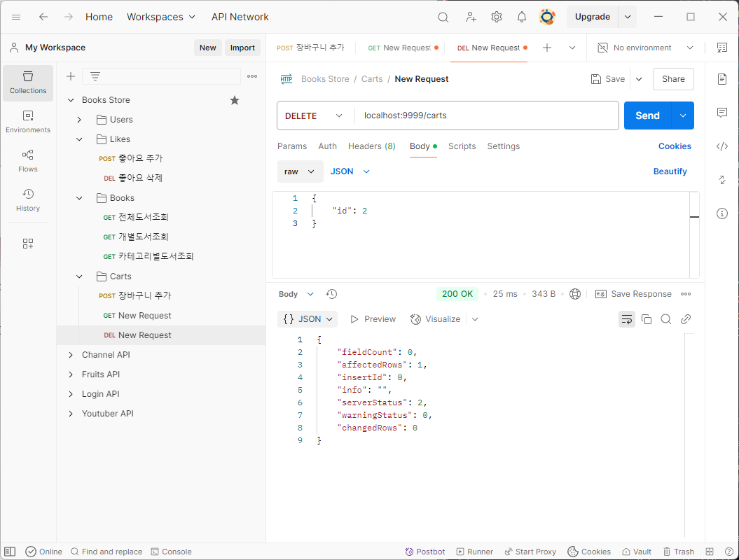This screenshot has width=739, height=560.
Task: Switch to the Params tab
Action: coord(291,146)
